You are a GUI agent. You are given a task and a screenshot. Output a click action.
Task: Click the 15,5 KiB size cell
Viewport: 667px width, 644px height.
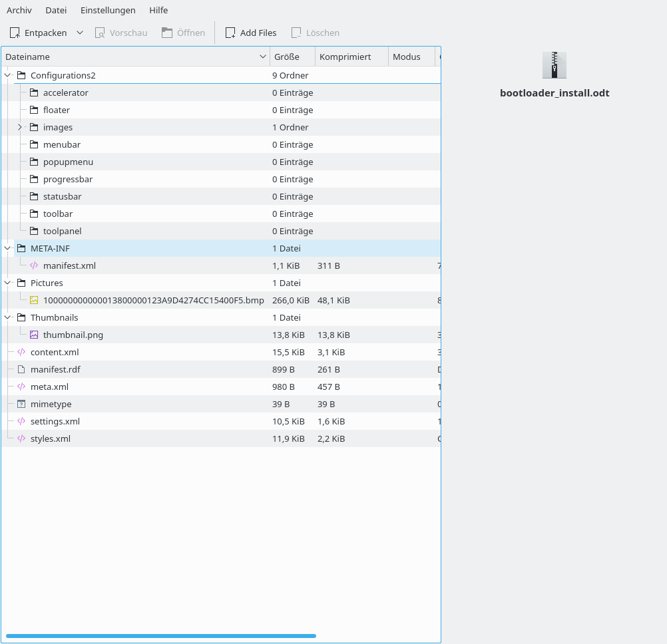point(288,352)
